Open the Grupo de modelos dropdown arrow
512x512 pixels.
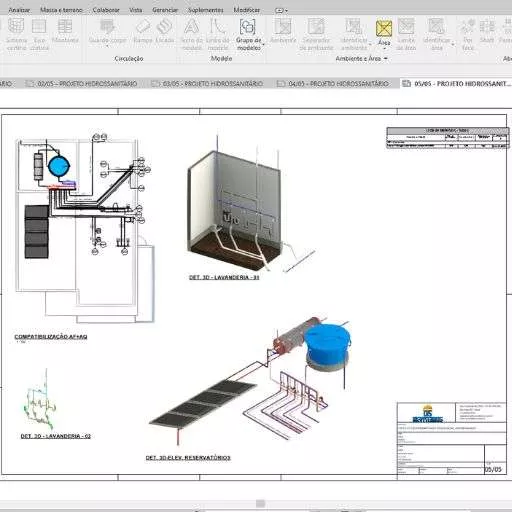(263, 45)
